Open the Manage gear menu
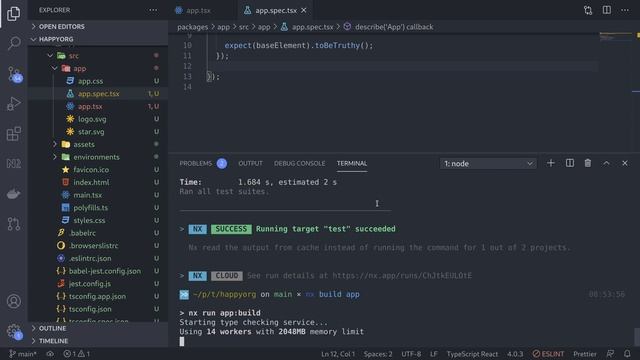Viewport: 640px width, 360px height. [14, 331]
